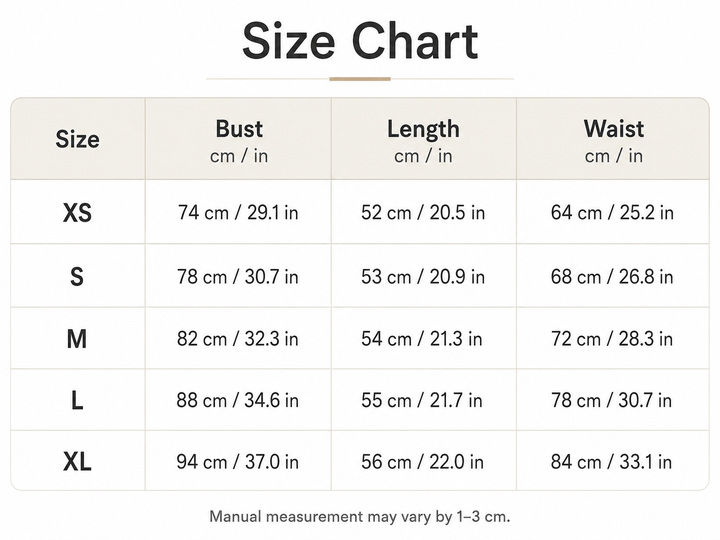Click the L bust value 88 cm
This screenshot has height=540, width=720.
[238, 400]
